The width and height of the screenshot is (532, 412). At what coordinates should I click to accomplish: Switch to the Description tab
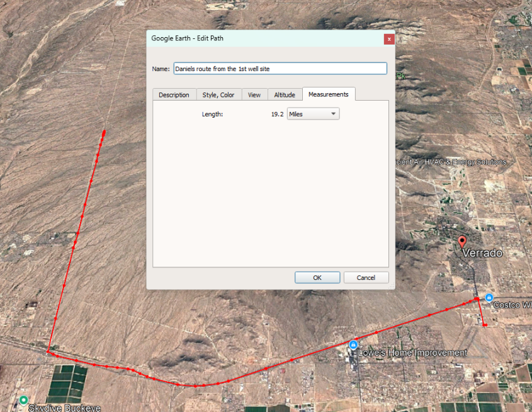click(x=174, y=95)
